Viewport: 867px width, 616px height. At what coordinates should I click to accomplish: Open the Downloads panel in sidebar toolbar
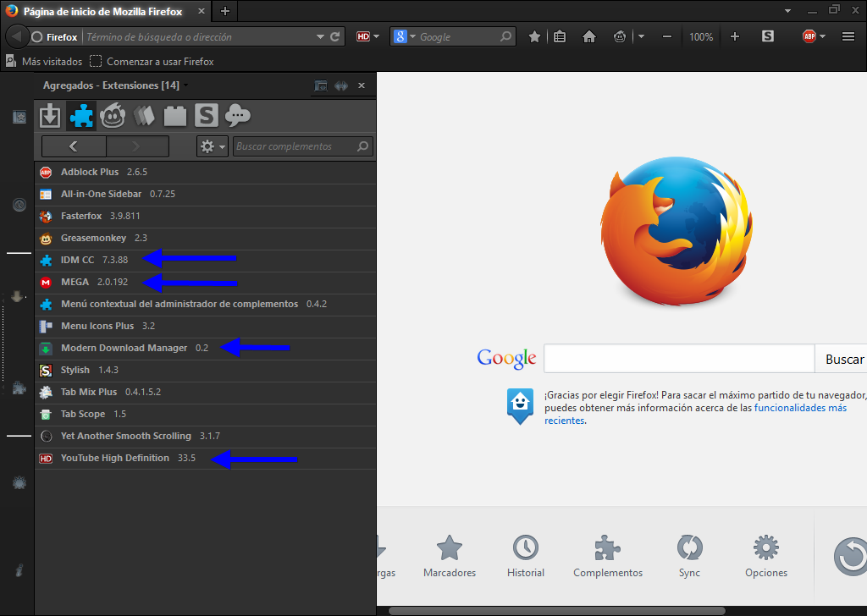tap(50, 116)
